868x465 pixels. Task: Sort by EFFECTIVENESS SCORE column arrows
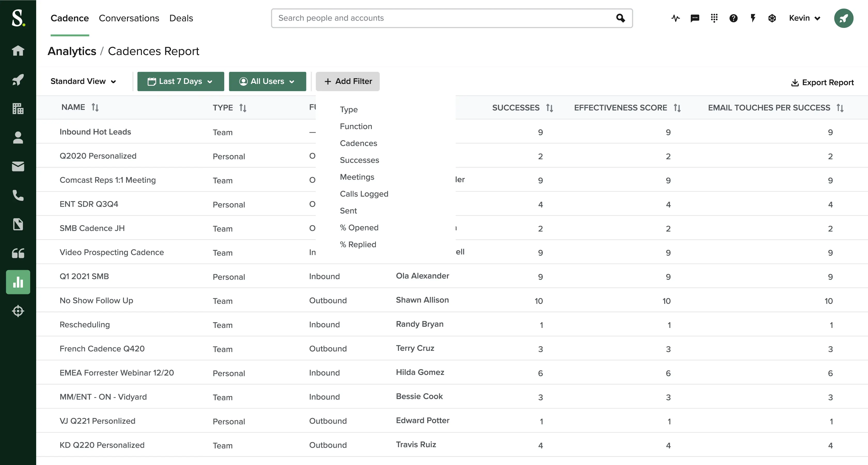(x=677, y=108)
